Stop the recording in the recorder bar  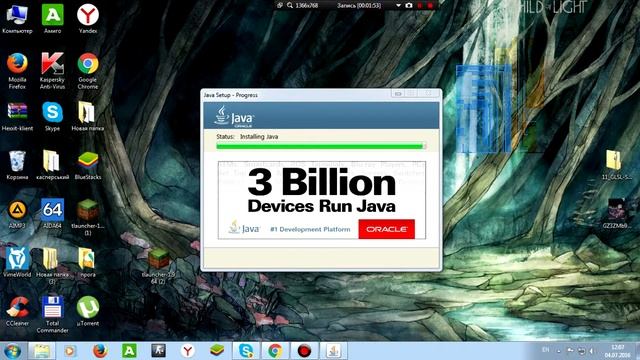click(430, 5)
